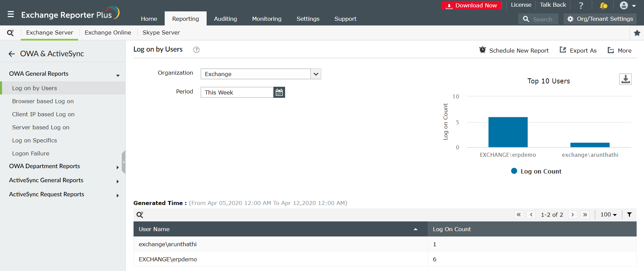Download the Top 10 Users chart
644x271 pixels.
pos(625,79)
